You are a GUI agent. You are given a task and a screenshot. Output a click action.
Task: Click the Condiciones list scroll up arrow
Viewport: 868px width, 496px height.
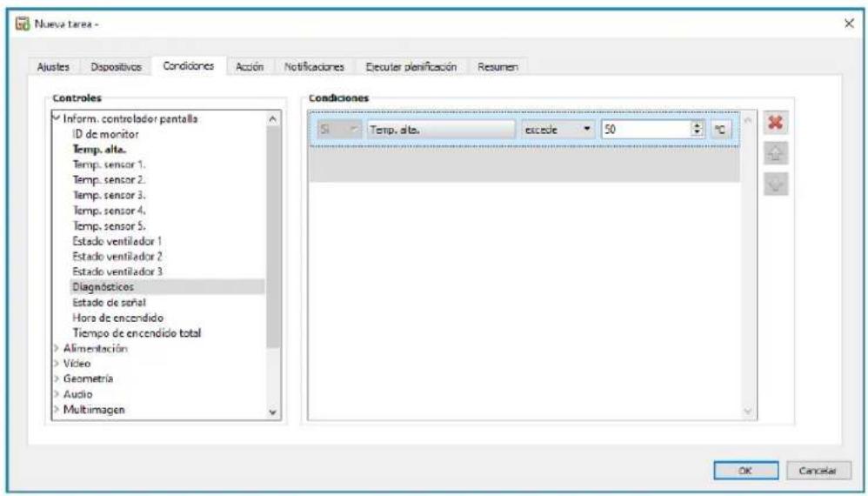click(748, 119)
